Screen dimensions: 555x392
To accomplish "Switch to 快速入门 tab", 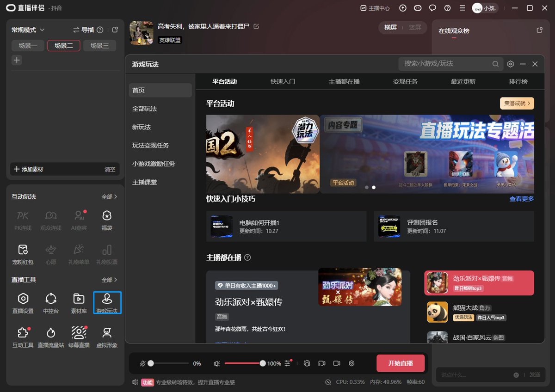I will pyautogui.click(x=283, y=81).
